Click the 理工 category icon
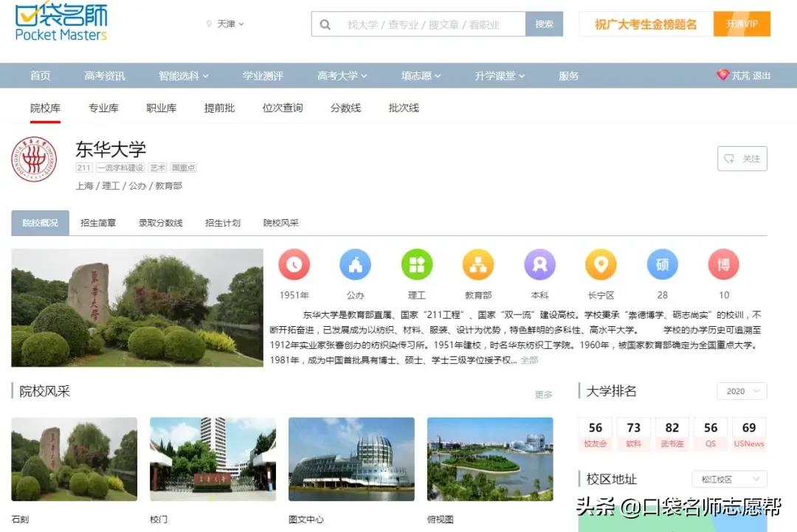The width and height of the screenshot is (797, 532). (x=416, y=266)
